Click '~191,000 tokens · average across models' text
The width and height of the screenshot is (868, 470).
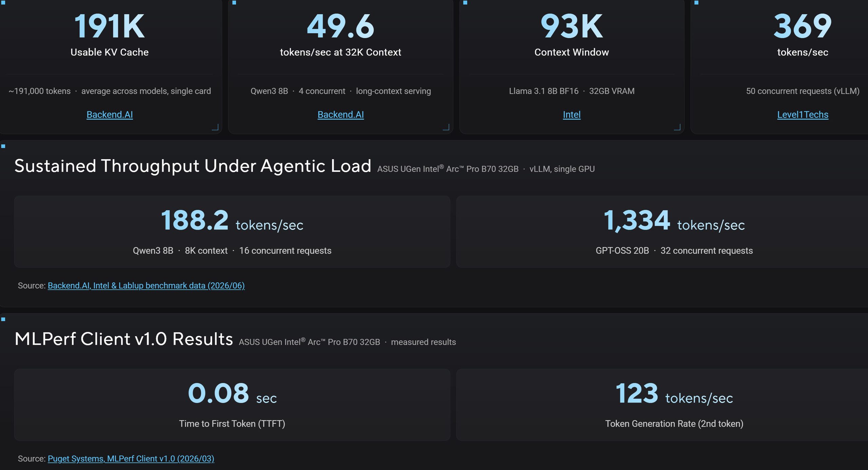(x=110, y=91)
